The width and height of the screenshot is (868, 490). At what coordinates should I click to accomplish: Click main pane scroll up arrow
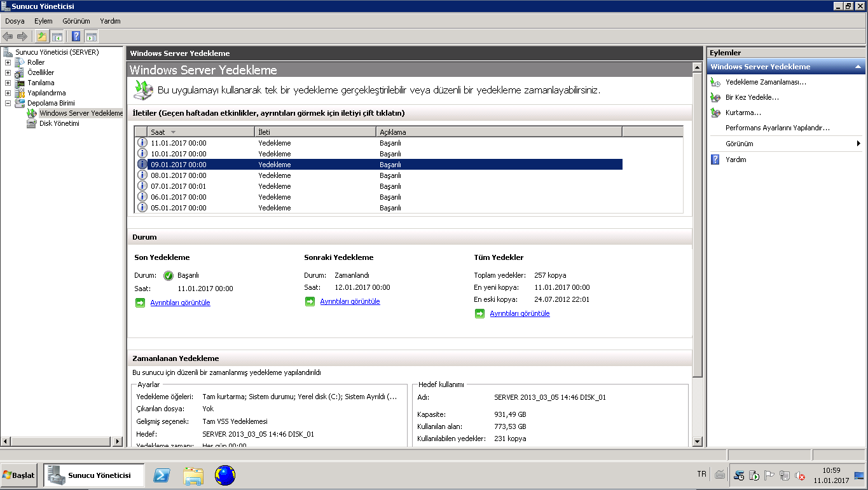click(698, 66)
